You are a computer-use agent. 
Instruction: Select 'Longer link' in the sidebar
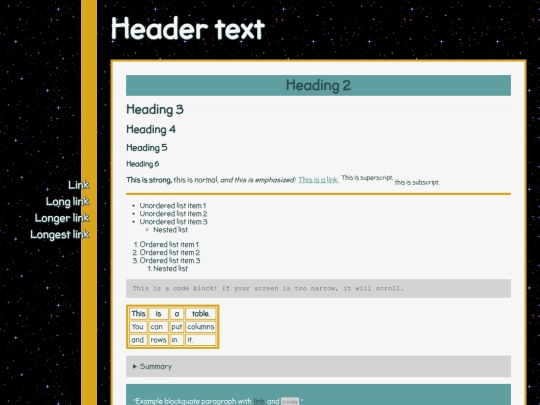pos(62,218)
